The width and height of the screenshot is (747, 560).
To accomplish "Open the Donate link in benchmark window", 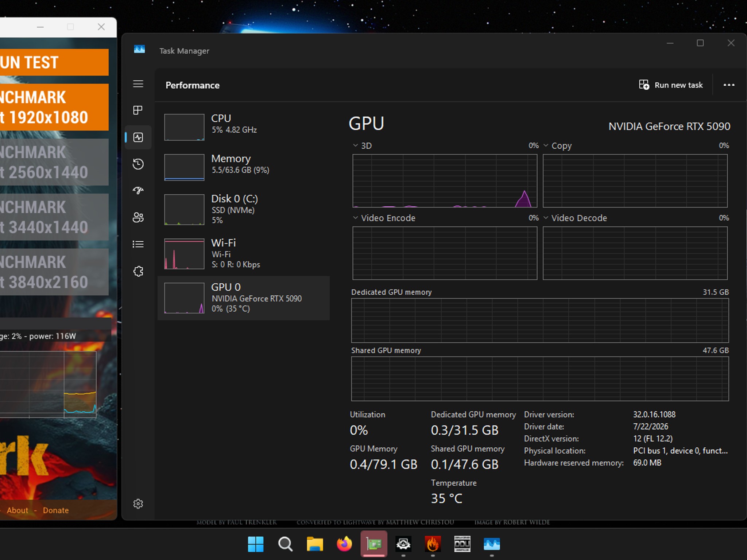I will click(x=56, y=510).
